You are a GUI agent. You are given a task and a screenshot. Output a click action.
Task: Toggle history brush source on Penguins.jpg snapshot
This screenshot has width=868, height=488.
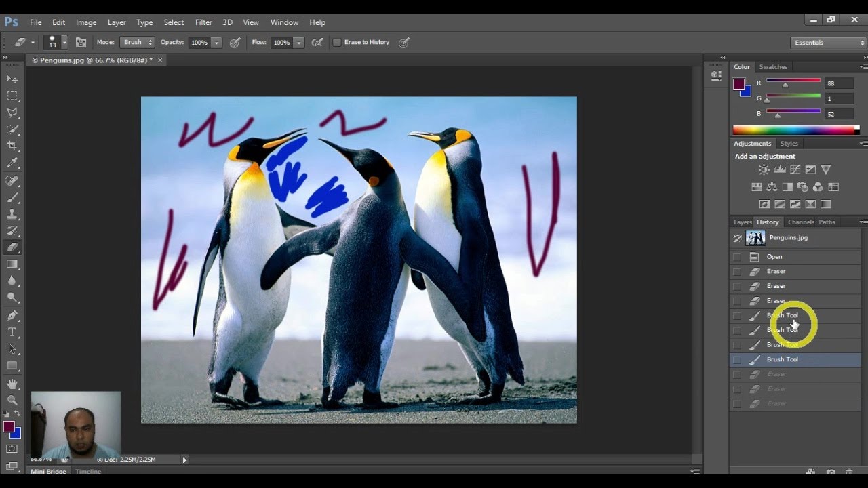point(737,238)
